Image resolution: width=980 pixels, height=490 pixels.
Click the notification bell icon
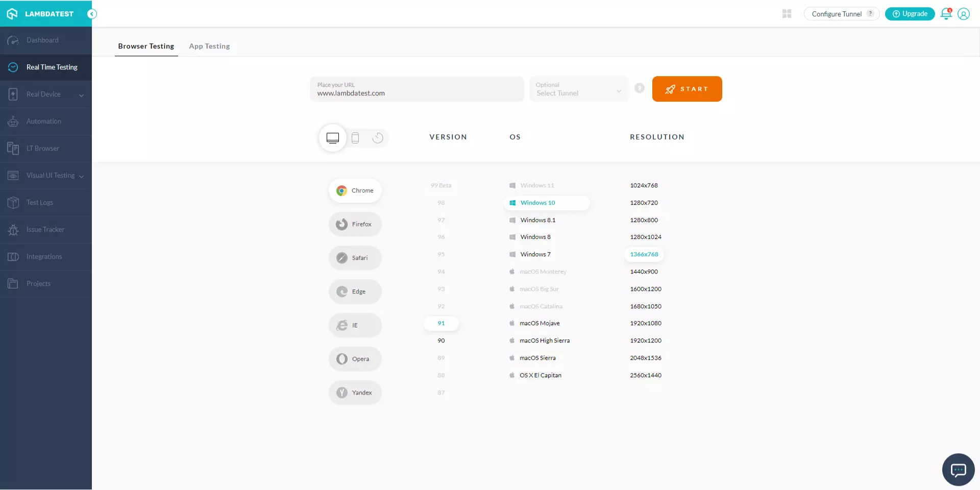pos(945,14)
